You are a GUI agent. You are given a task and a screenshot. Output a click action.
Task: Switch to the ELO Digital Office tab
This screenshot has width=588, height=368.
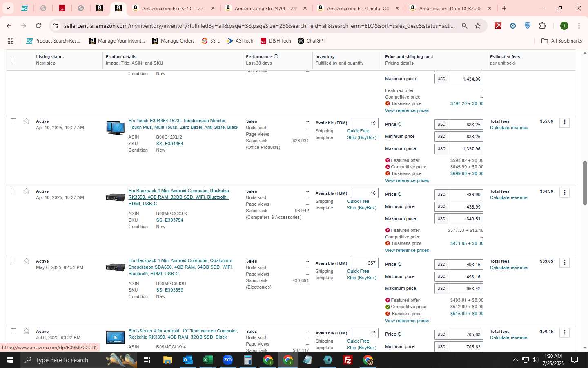coord(358,8)
